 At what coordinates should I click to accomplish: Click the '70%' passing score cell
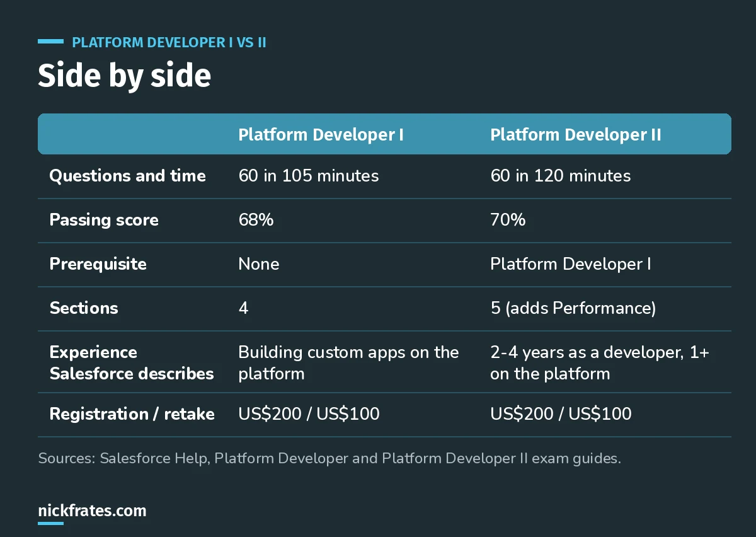(x=508, y=220)
